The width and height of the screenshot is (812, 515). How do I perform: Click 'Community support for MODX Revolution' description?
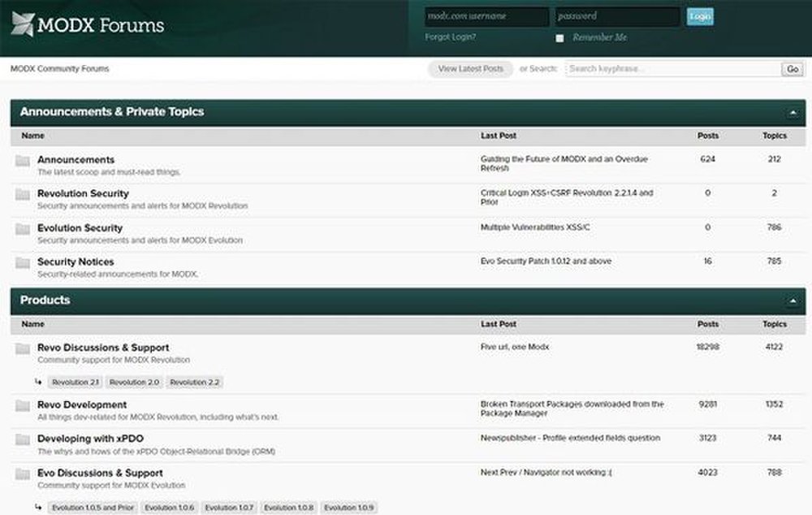[x=114, y=360]
